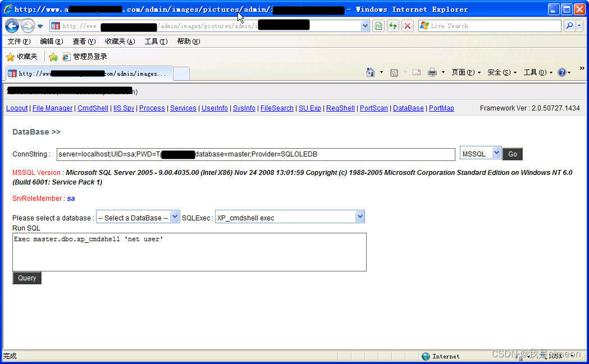Click the RSS feeds icon
The image size is (589, 364).
click(394, 72)
